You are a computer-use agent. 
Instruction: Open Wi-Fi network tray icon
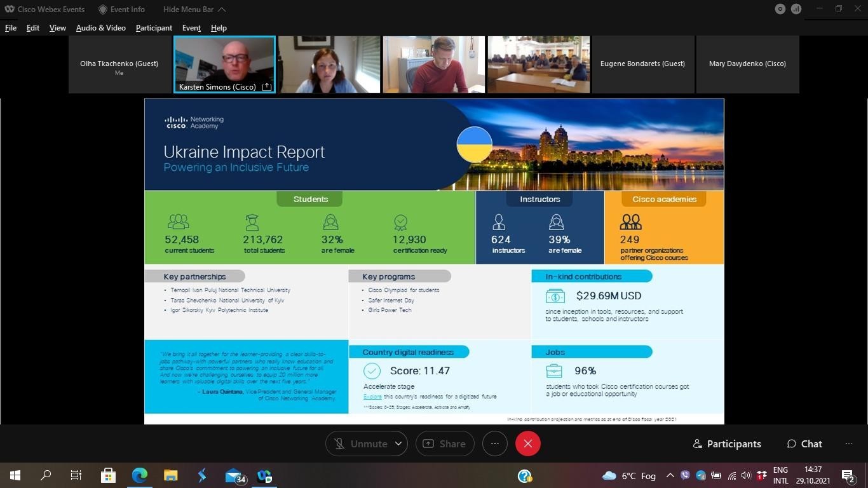[731, 475]
